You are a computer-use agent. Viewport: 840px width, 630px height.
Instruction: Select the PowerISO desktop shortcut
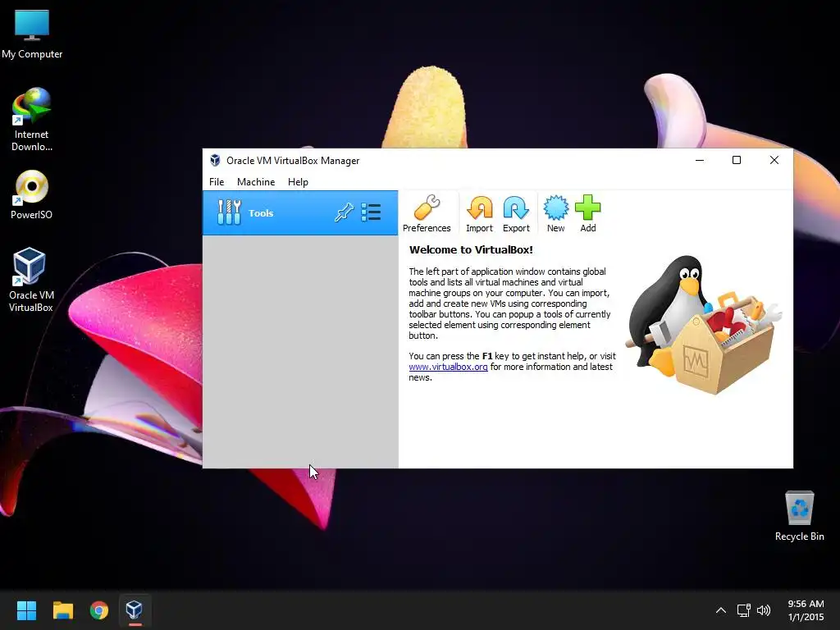[32, 194]
